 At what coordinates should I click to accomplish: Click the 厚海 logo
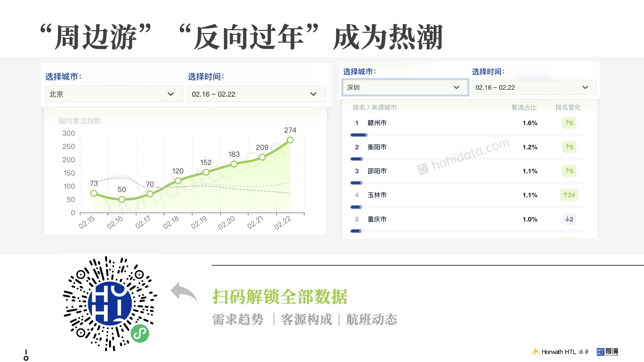(608, 352)
